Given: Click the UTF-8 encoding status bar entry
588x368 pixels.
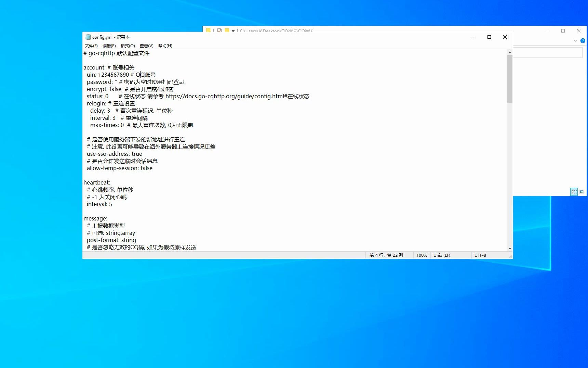Looking at the screenshot, I should [480, 255].
